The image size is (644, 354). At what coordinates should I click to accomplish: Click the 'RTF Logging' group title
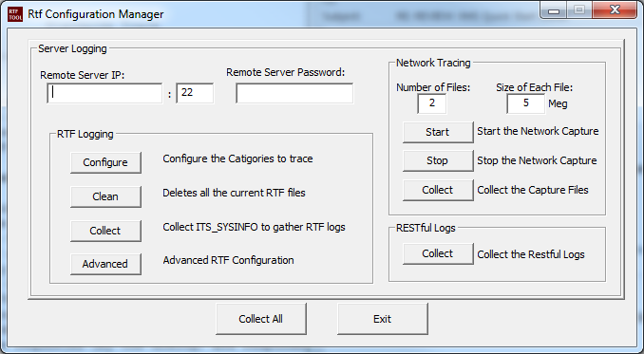[x=85, y=134]
